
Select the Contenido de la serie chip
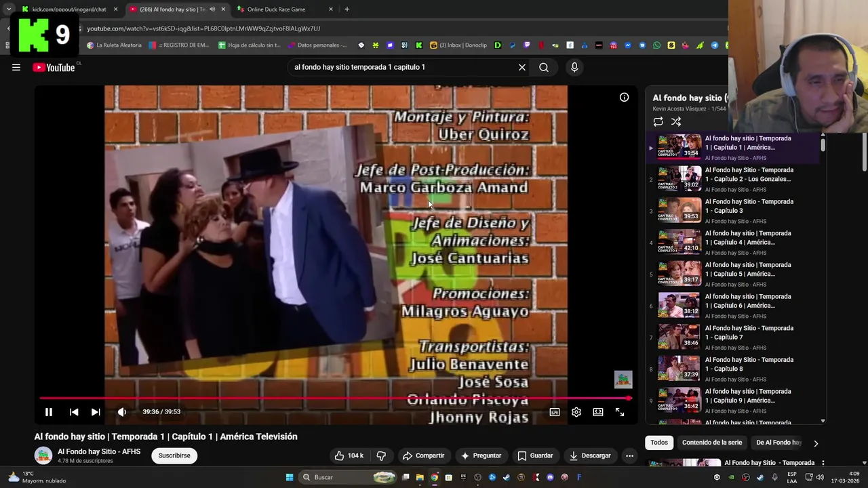click(x=712, y=443)
